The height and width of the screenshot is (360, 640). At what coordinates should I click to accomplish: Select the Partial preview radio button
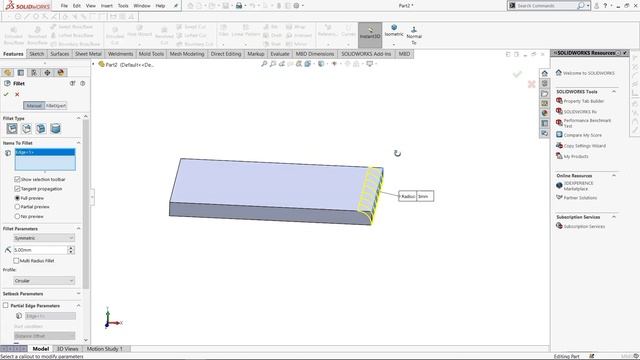[17, 207]
